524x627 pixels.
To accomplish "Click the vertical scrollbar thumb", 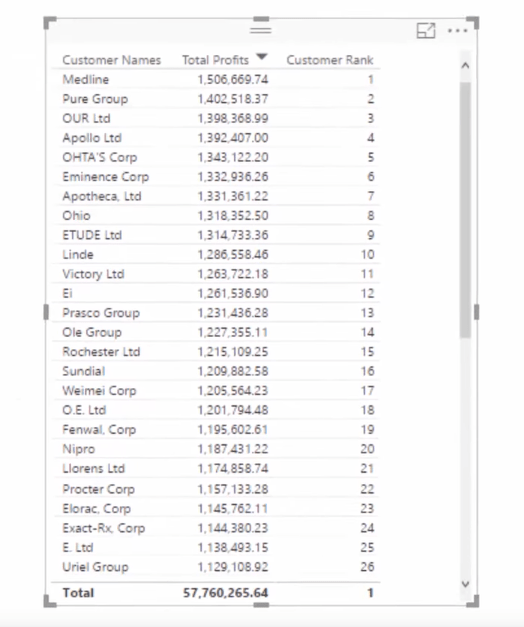I will pyautogui.click(x=465, y=210).
